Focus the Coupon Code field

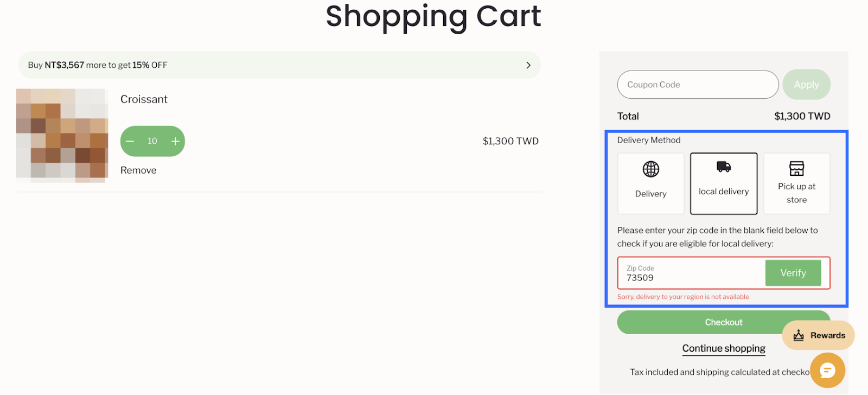(698, 85)
